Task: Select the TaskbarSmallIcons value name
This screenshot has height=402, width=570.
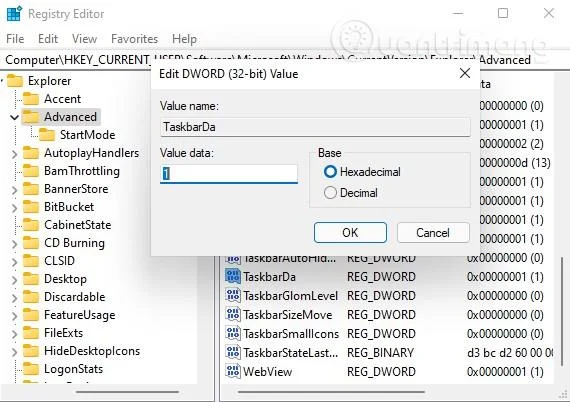Action: (291, 334)
